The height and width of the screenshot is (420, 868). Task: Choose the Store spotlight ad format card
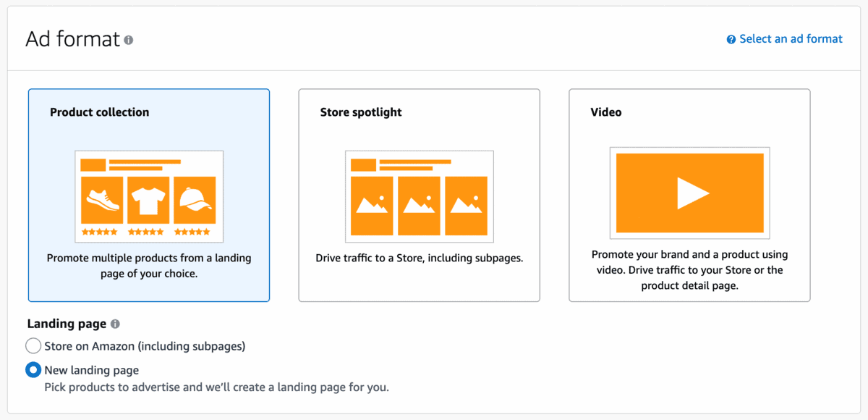(x=420, y=195)
